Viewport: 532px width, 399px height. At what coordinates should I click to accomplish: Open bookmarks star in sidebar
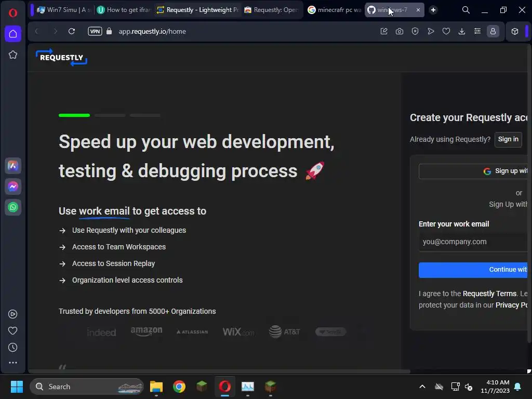pyautogui.click(x=13, y=55)
